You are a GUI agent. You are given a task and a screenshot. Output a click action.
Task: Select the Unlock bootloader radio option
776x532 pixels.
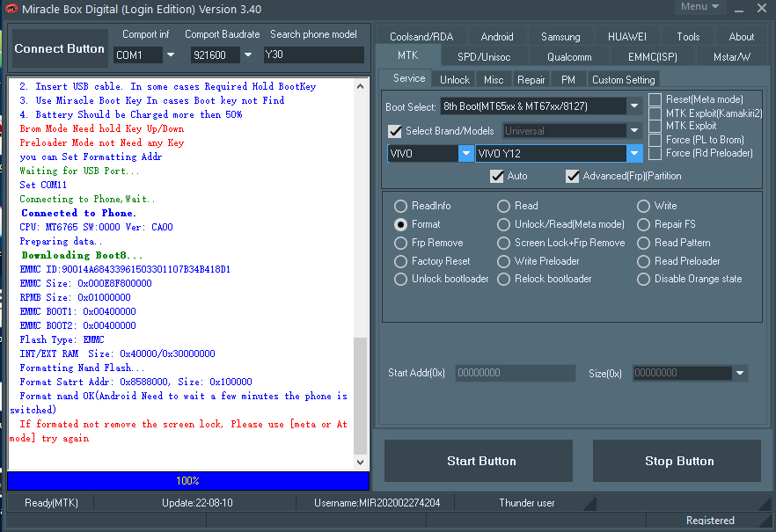point(400,279)
